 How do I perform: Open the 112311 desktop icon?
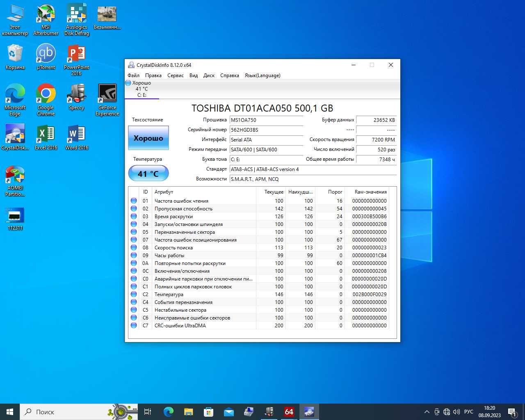coord(15,219)
